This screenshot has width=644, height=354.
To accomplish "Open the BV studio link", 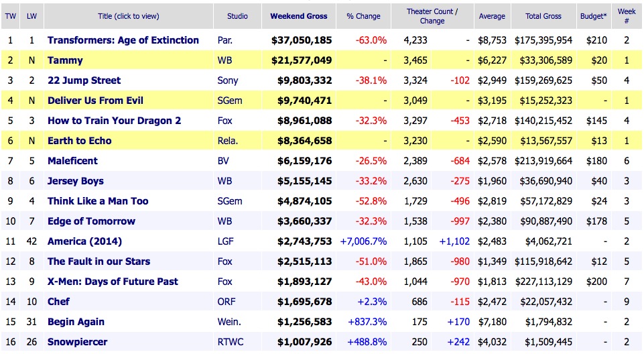I will pyautogui.click(x=223, y=161).
